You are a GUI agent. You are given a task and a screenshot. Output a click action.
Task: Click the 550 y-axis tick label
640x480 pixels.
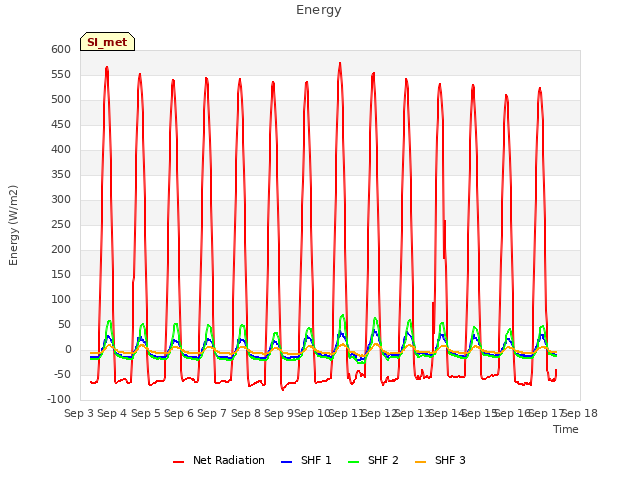pyautogui.click(x=61, y=75)
